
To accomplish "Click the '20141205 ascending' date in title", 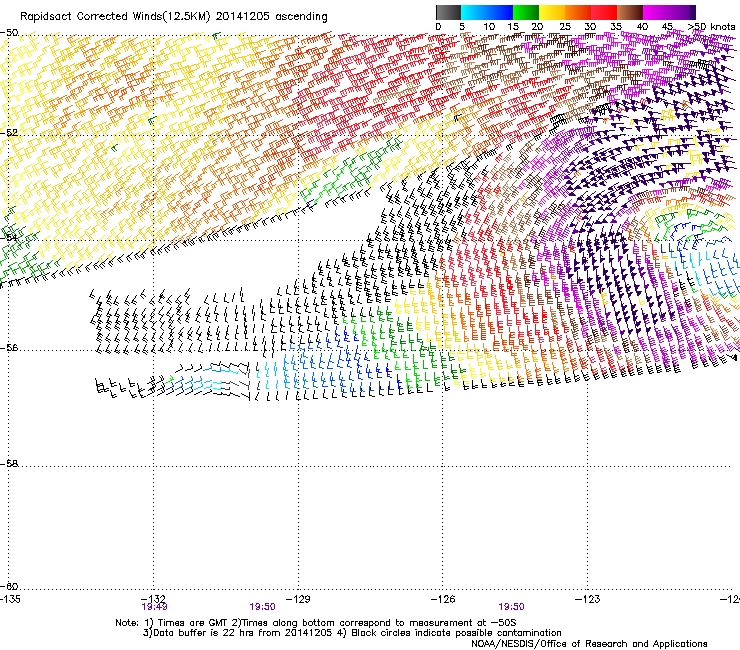I will click(x=271, y=17).
